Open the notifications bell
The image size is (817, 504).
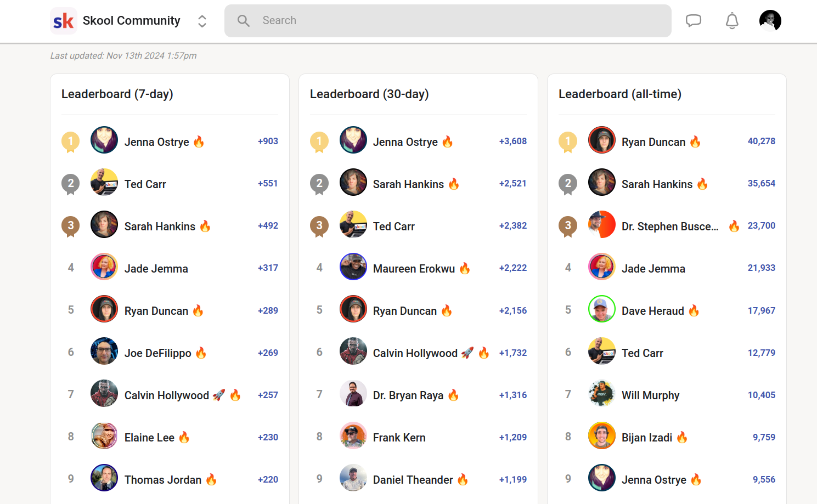pyautogui.click(x=732, y=21)
